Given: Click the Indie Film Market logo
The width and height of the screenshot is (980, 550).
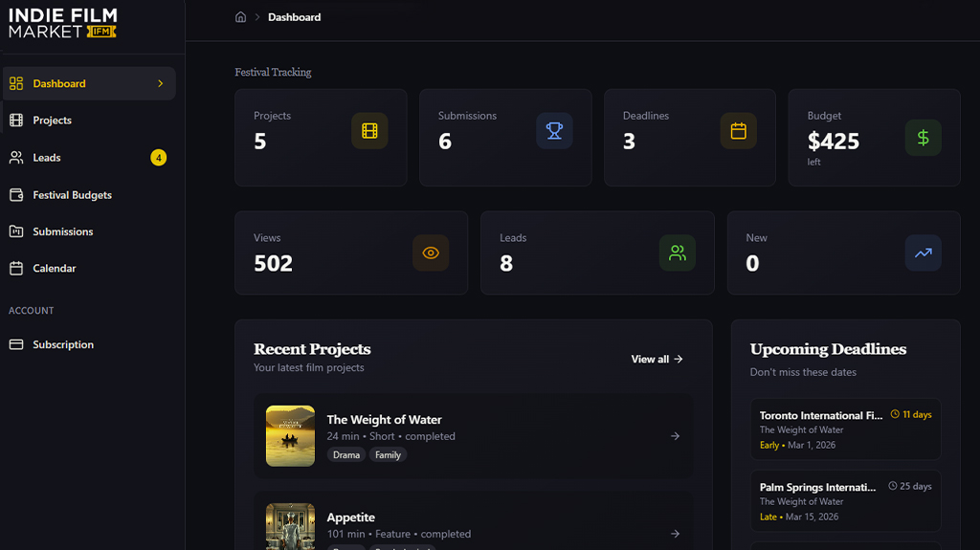Looking at the screenshot, I should (63, 23).
